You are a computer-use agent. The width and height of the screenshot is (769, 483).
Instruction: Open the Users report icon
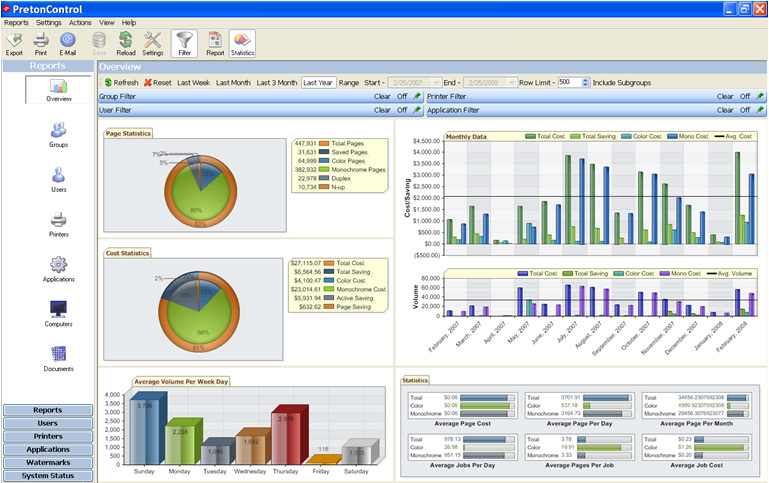click(58, 179)
